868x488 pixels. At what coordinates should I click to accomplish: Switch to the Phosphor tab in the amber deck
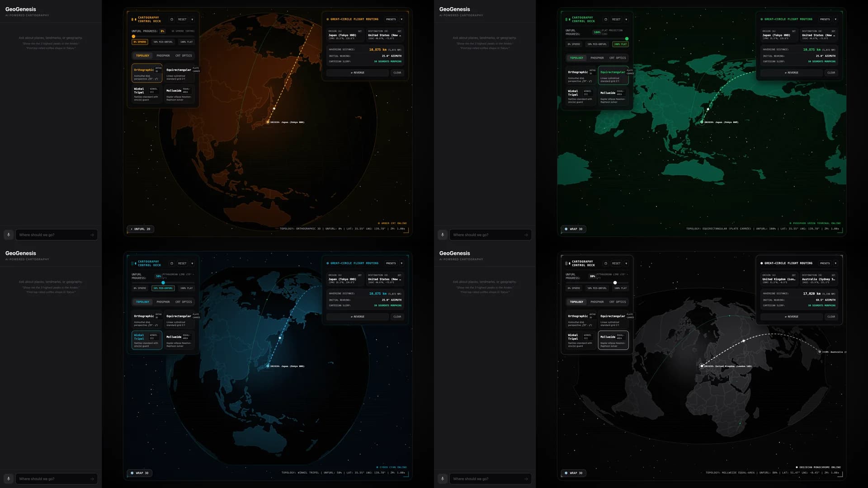[x=163, y=56]
